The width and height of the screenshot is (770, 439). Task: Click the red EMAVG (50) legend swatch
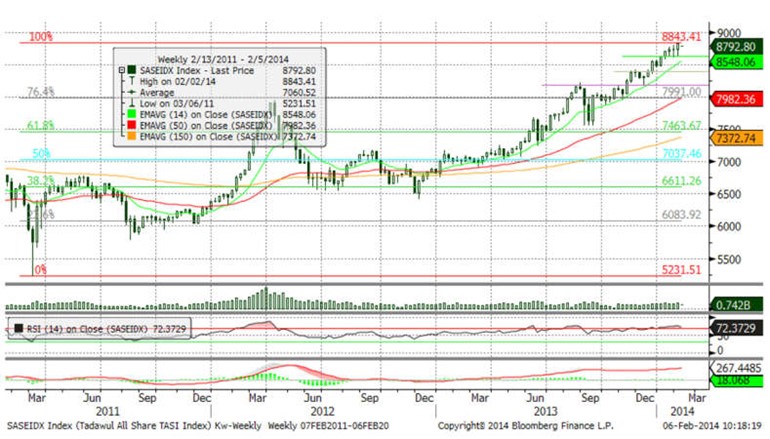(x=132, y=125)
